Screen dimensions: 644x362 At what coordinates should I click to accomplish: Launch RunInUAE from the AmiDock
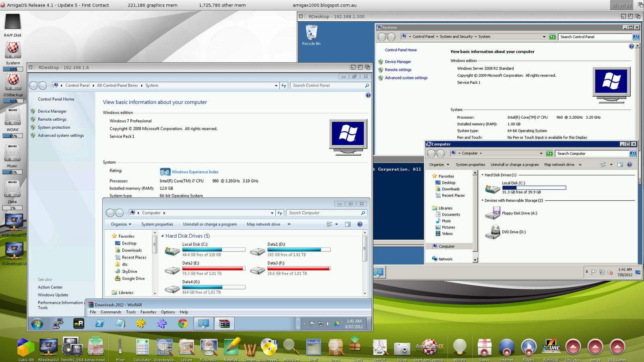click(x=551, y=347)
